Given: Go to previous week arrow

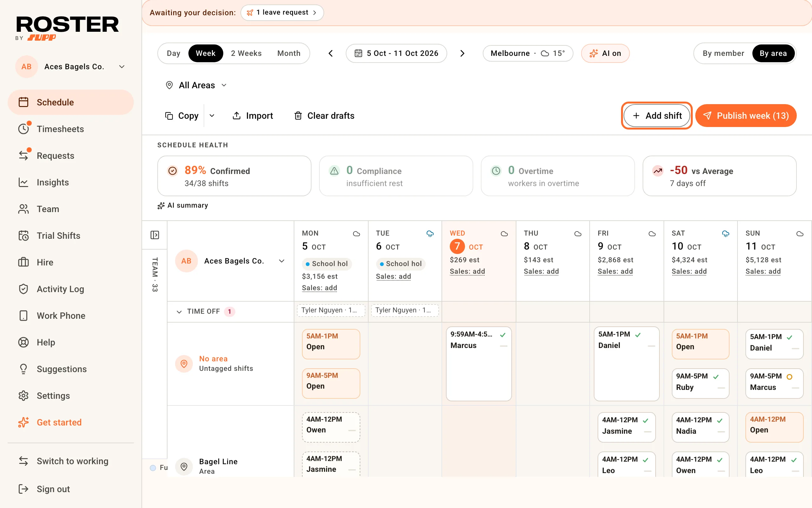Looking at the screenshot, I should [331, 53].
